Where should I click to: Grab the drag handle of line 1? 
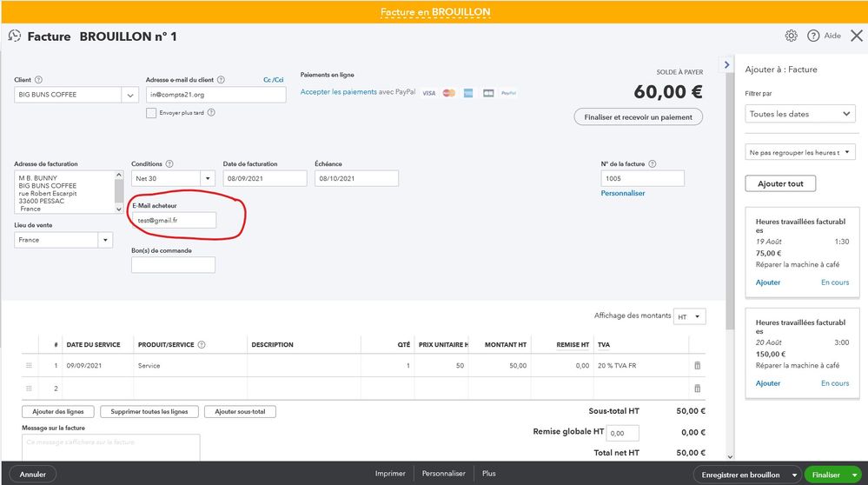point(29,365)
